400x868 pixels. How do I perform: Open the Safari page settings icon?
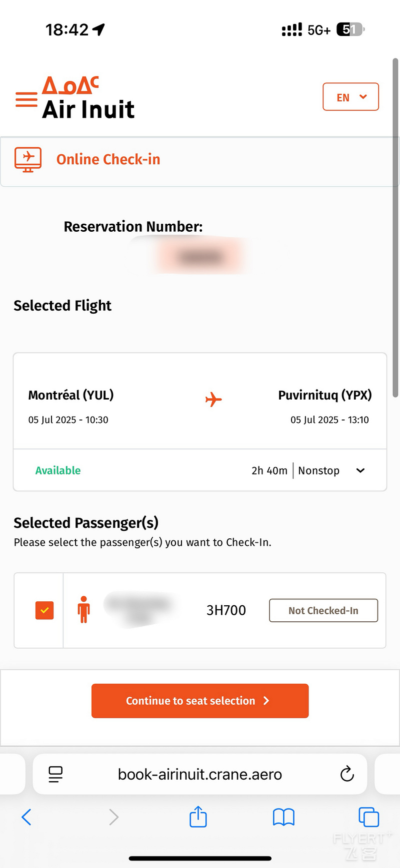(55, 774)
